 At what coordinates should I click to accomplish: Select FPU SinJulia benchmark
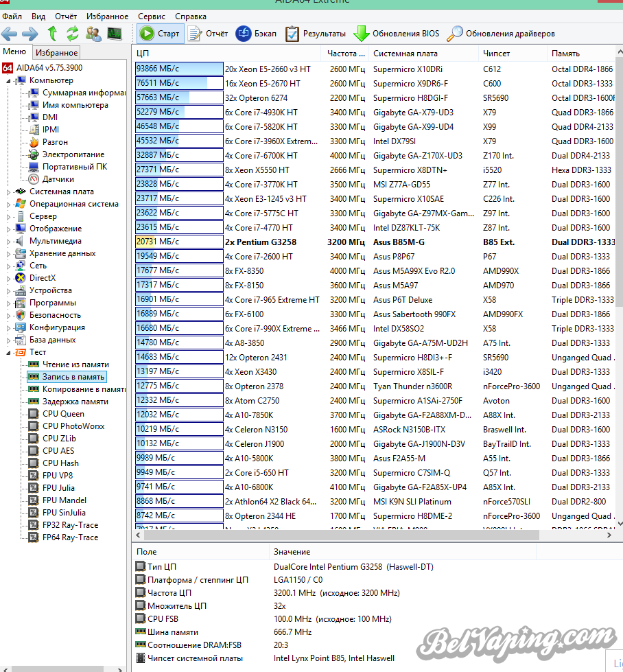57,513
